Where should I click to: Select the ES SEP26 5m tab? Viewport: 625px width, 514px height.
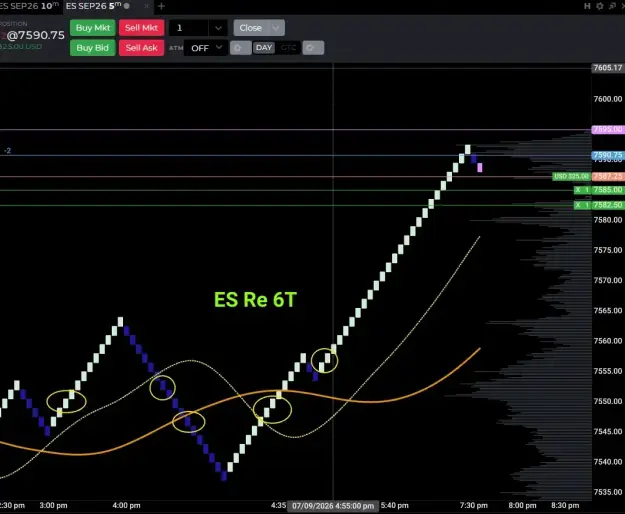94,6
